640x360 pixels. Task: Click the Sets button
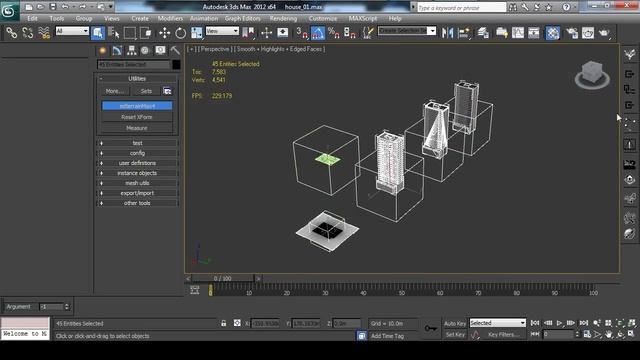click(146, 91)
